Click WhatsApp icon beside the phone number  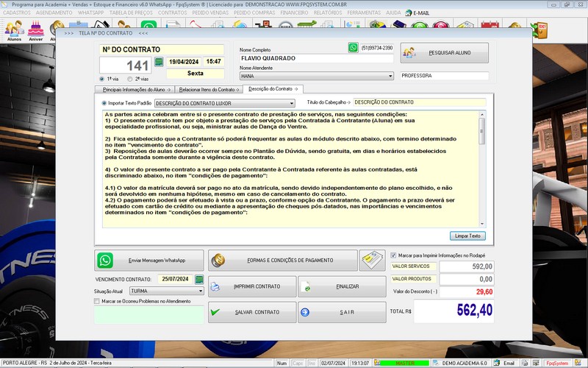pos(353,48)
